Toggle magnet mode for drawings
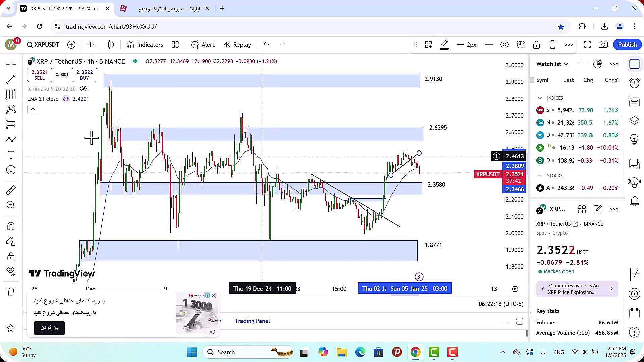The image size is (644, 362). tap(11, 226)
